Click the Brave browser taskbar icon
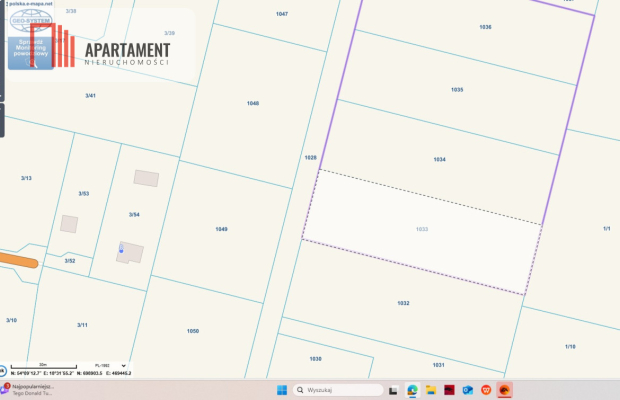Screen dimensions: 620x400 coord(486,389)
